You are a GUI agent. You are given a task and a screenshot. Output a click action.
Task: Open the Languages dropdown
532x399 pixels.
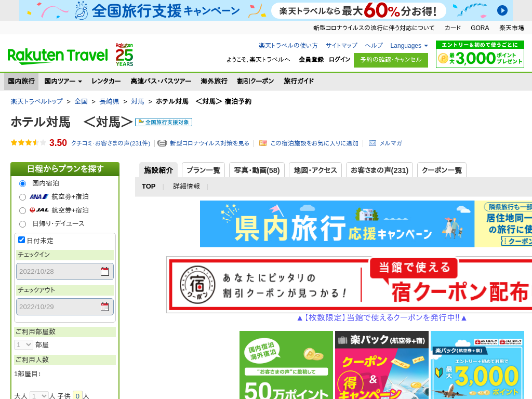[409, 46]
